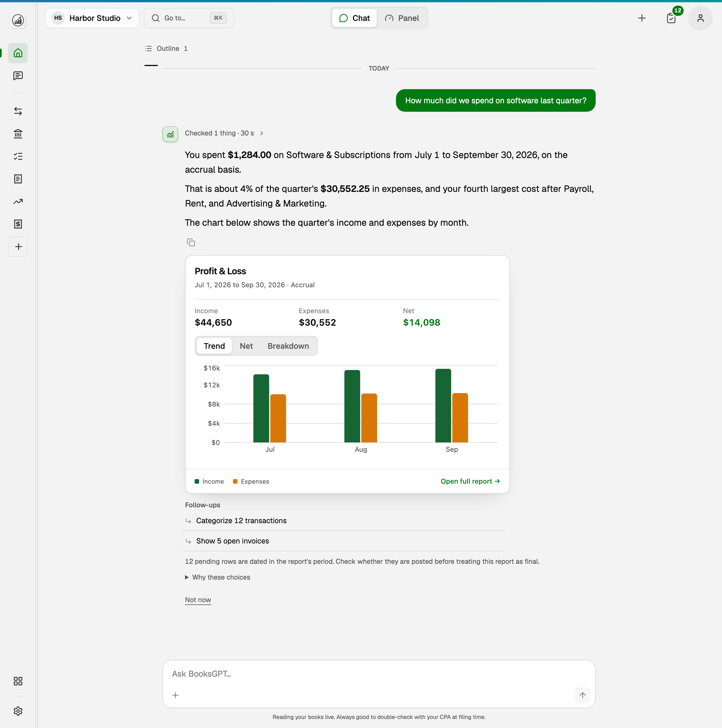Open the checklist tasks sidebar icon
The height and width of the screenshot is (728, 722).
[x=18, y=156]
